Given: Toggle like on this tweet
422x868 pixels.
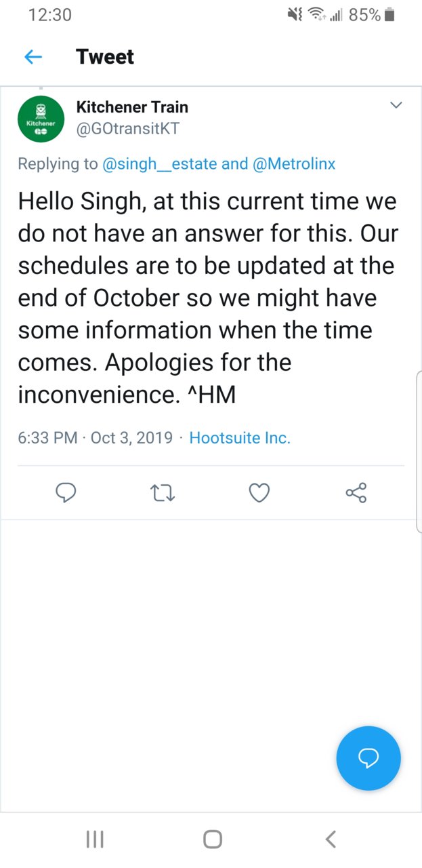Looking at the screenshot, I should tap(259, 493).
